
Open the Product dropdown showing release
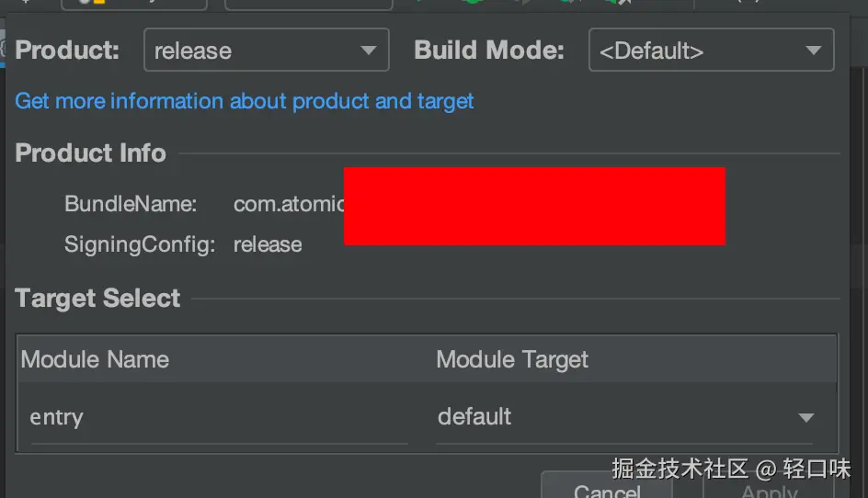click(253, 51)
